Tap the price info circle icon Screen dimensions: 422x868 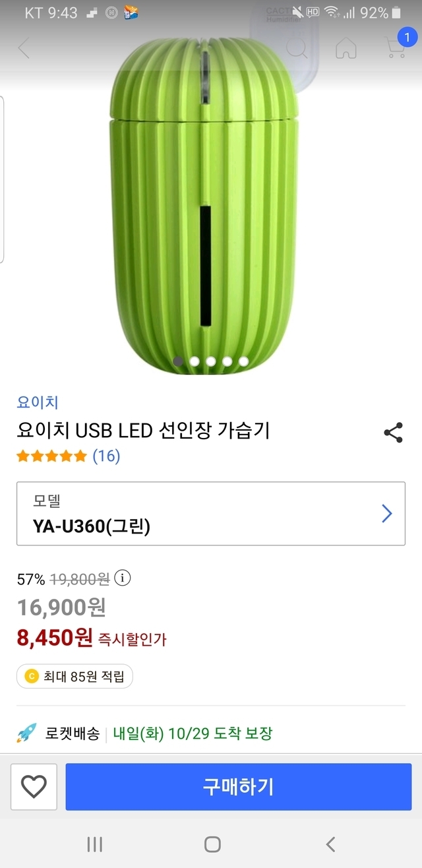click(123, 578)
